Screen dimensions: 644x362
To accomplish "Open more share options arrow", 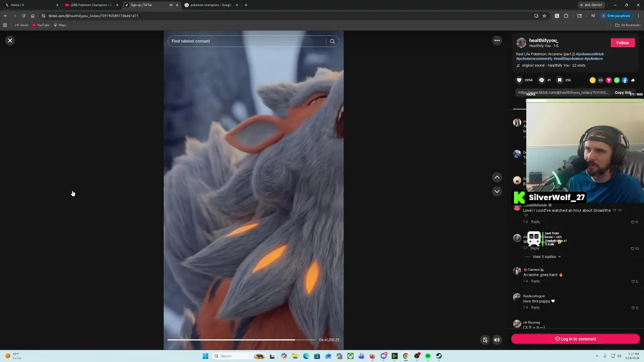I will coord(633,80).
